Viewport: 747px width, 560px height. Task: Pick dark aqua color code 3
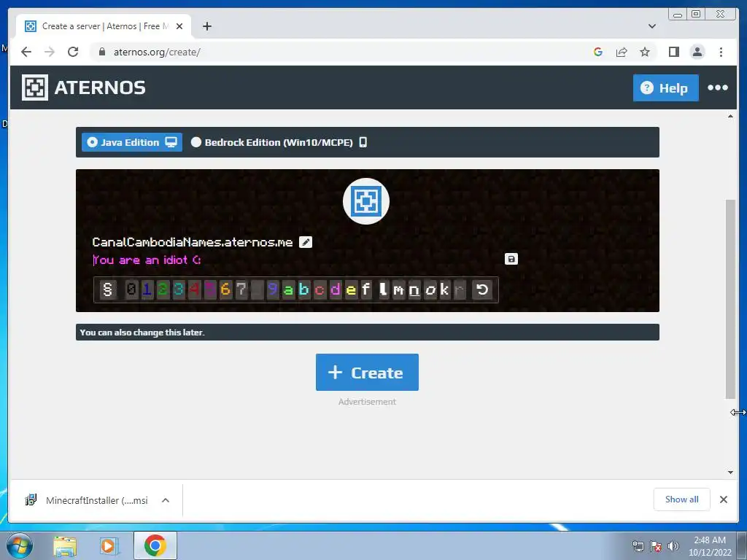tap(179, 289)
